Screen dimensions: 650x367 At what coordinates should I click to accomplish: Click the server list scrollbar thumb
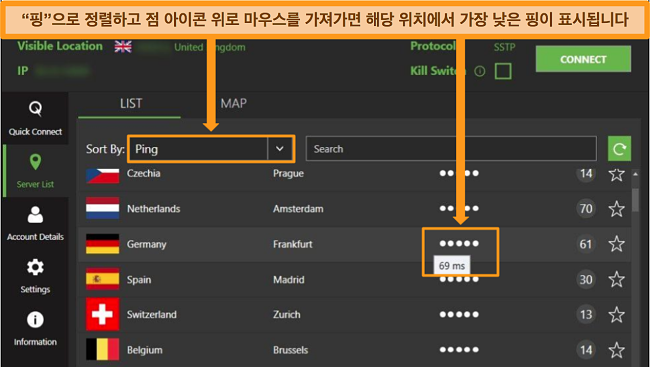[635, 200]
